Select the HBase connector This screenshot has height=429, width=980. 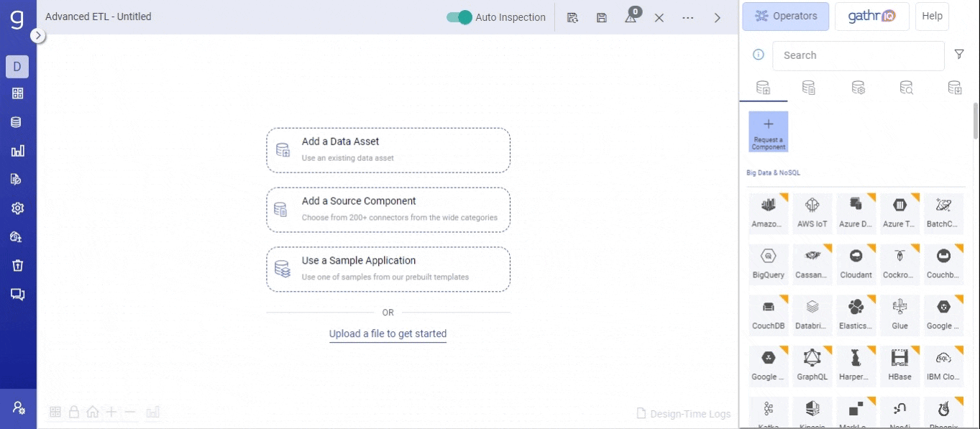tap(899, 365)
